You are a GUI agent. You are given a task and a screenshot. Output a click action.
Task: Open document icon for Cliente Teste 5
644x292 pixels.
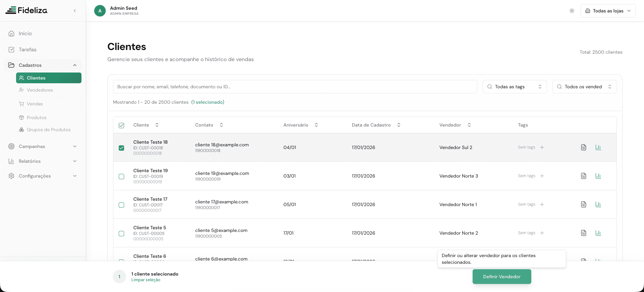click(x=583, y=233)
